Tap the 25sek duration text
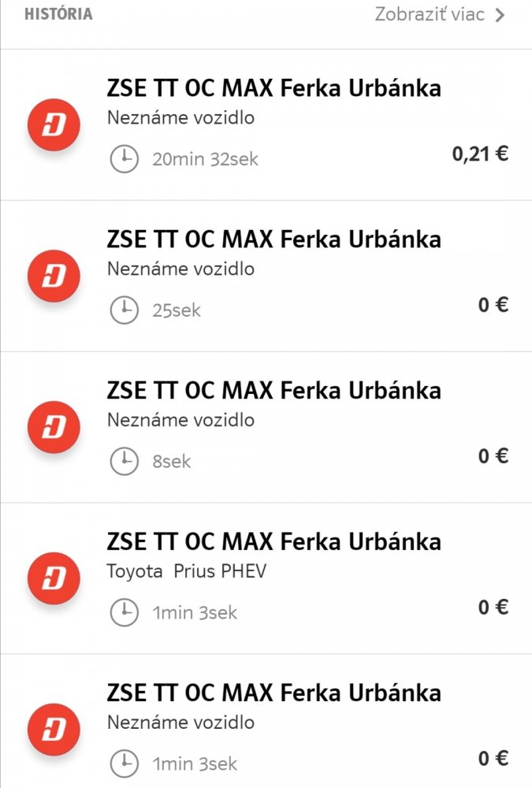This screenshot has width=532, height=788. pos(177,310)
